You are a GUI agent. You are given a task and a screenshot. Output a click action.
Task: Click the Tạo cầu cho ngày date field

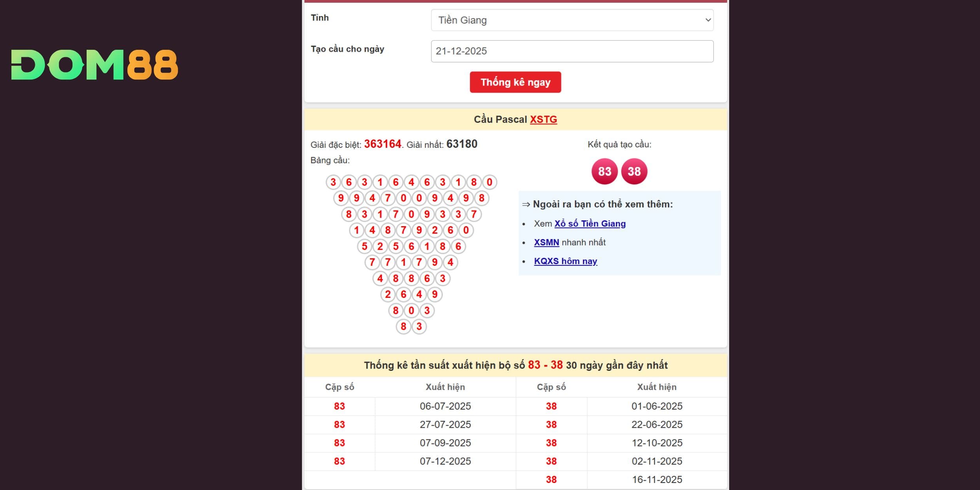572,51
